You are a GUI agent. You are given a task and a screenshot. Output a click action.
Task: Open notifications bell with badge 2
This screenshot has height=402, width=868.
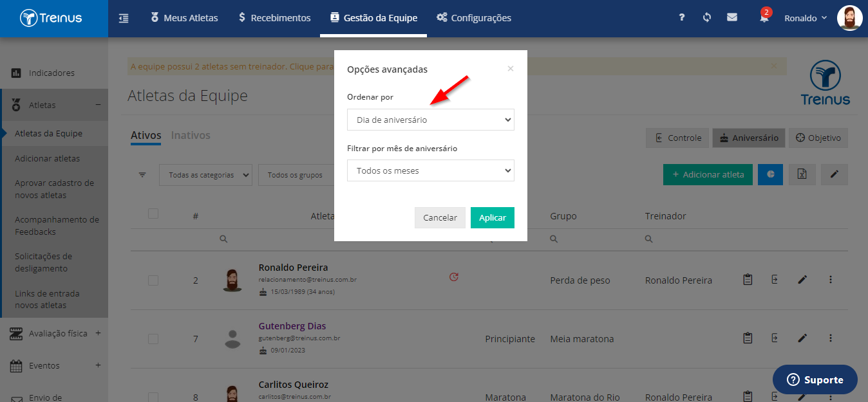764,17
